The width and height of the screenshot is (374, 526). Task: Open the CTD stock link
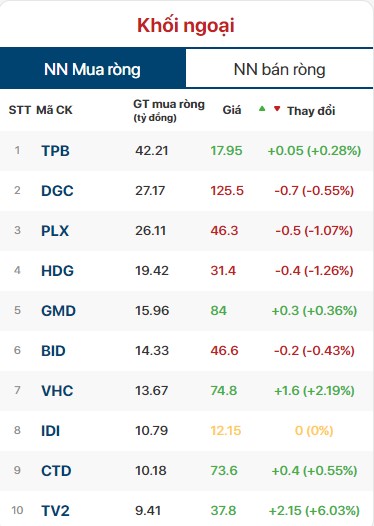point(56,471)
